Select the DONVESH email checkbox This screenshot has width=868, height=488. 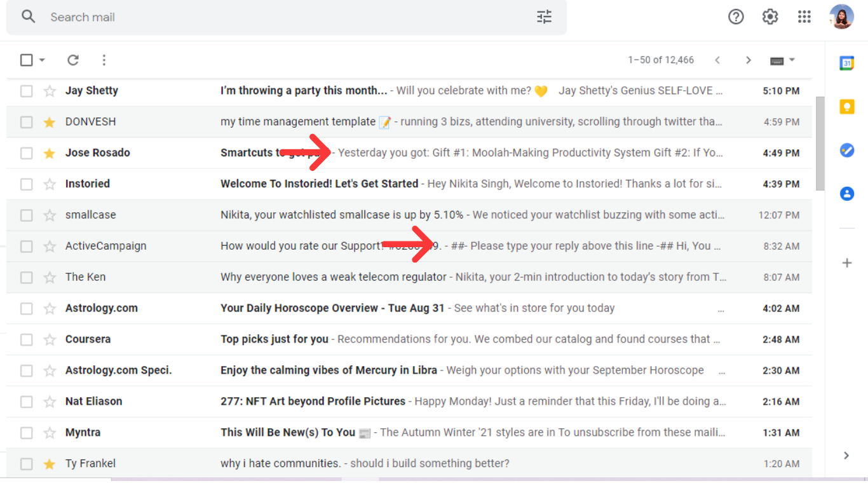coord(26,122)
